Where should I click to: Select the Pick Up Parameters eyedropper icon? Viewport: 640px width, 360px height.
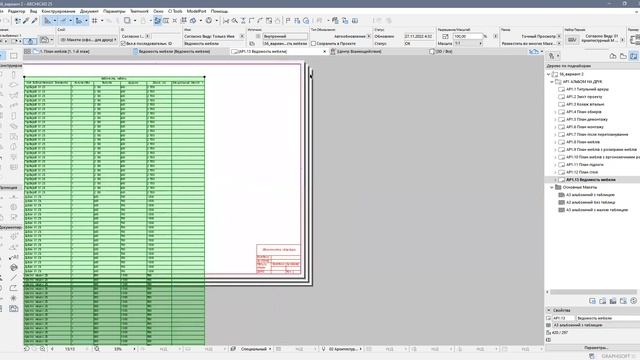coord(26,20)
